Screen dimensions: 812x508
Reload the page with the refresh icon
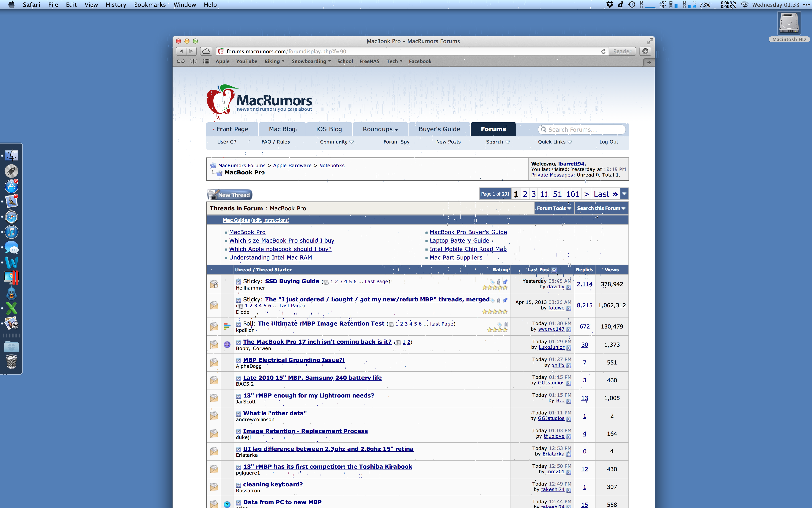click(x=603, y=51)
